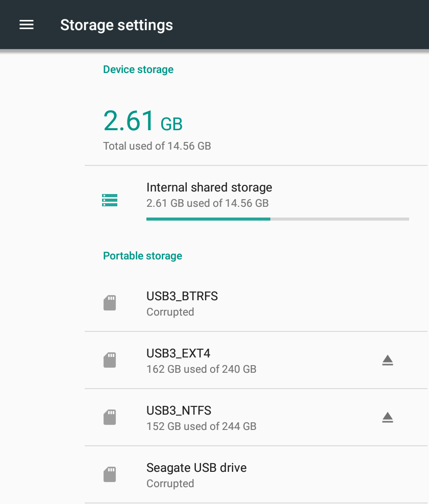Viewport: 429px width, 504px height.
Task: Click the 2.61 GB total used figure
Action: tap(143, 121)
